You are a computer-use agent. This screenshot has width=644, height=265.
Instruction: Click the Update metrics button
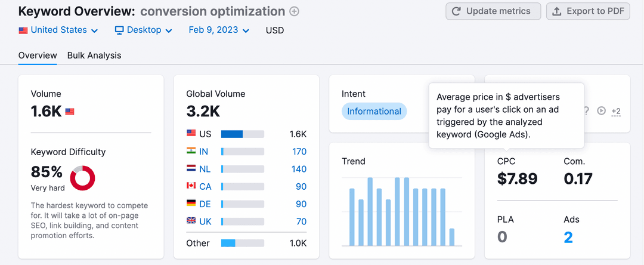[x=493, y=11]
